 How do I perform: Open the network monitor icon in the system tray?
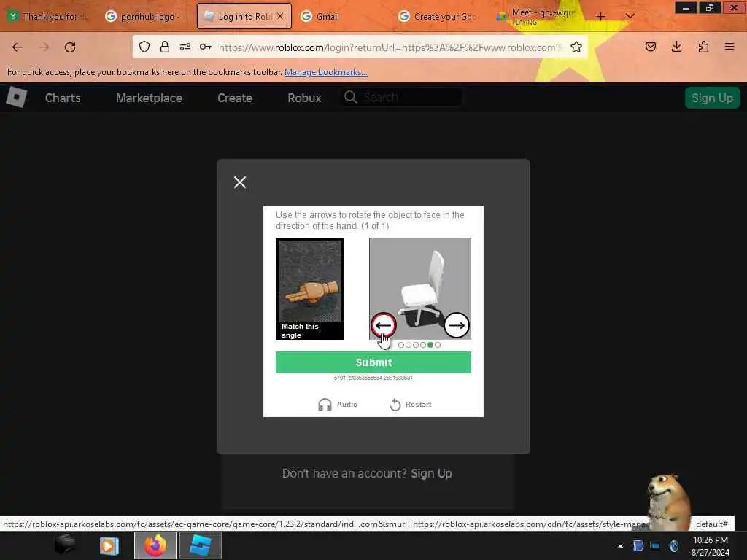(656, 546)
